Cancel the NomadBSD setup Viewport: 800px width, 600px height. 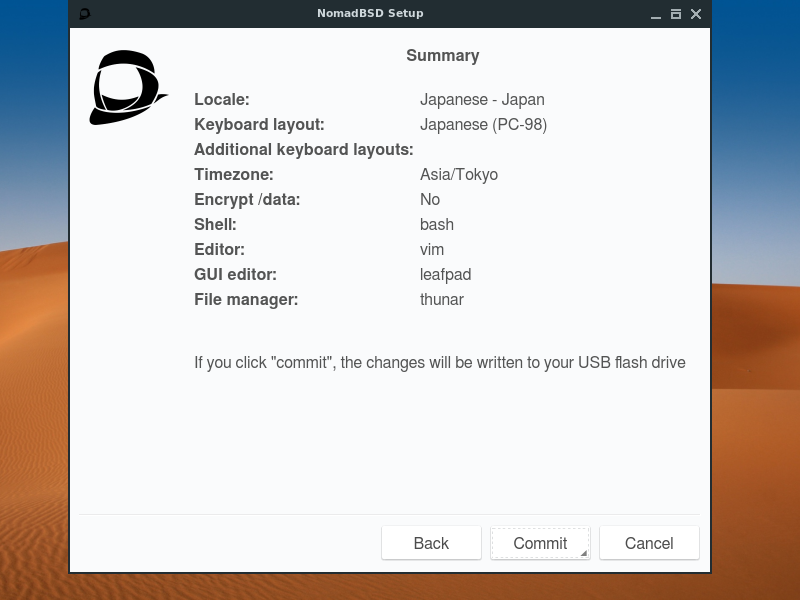(x=649, y=543)
